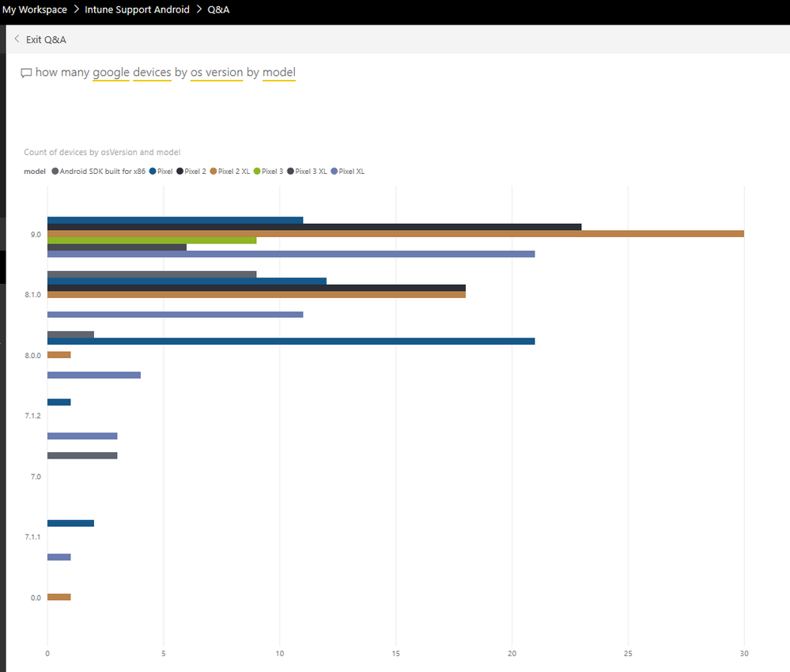Click the 8.1.0 axis label
Image resolution: width=790 pixels, height=672 pixels.
[x=32, y=295]
